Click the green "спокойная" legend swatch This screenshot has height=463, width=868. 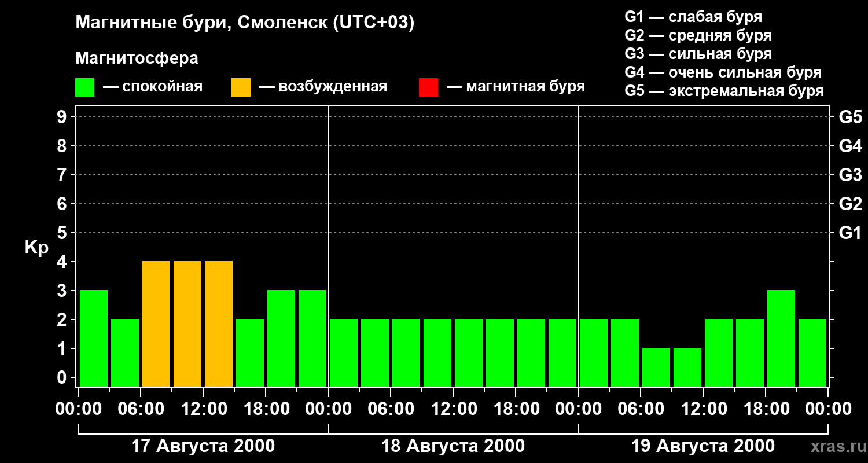pyautogui.click(x=84, y=87)
